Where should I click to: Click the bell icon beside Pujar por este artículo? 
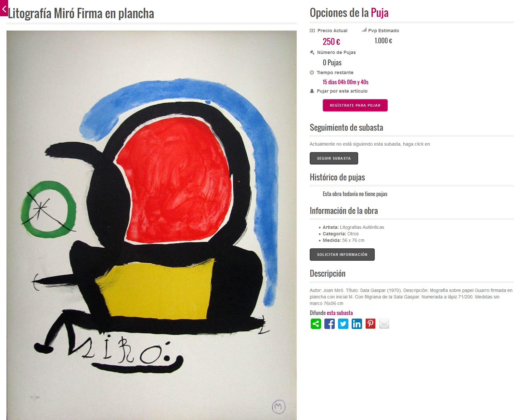[312, 91]
